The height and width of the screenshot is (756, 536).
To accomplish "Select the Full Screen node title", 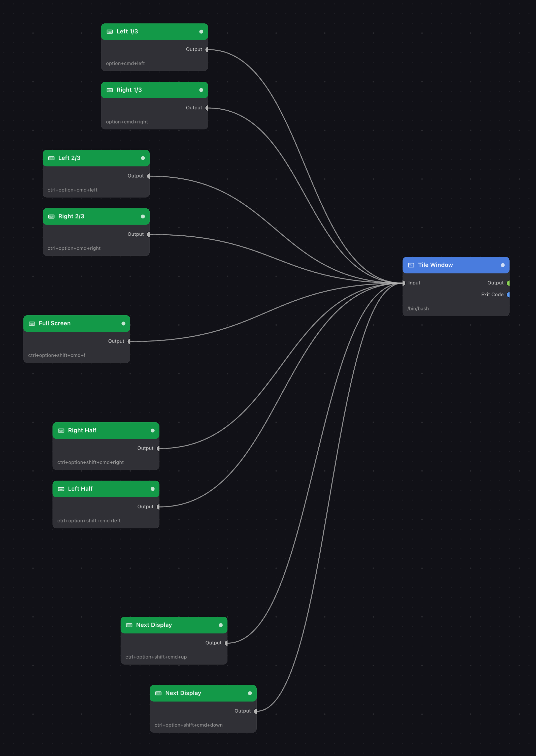I will click(55, 324).
